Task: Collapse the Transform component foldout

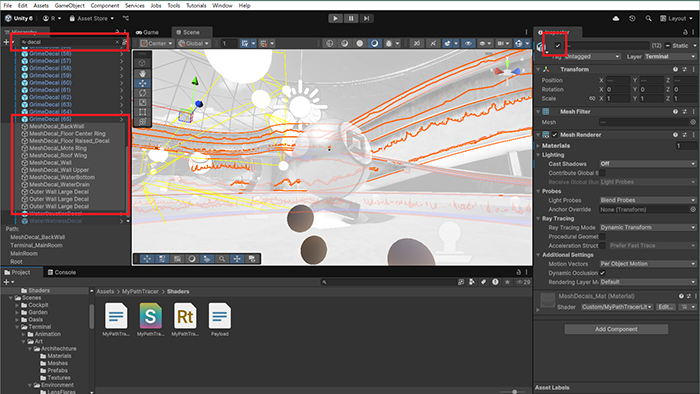Action: [538, 70]
